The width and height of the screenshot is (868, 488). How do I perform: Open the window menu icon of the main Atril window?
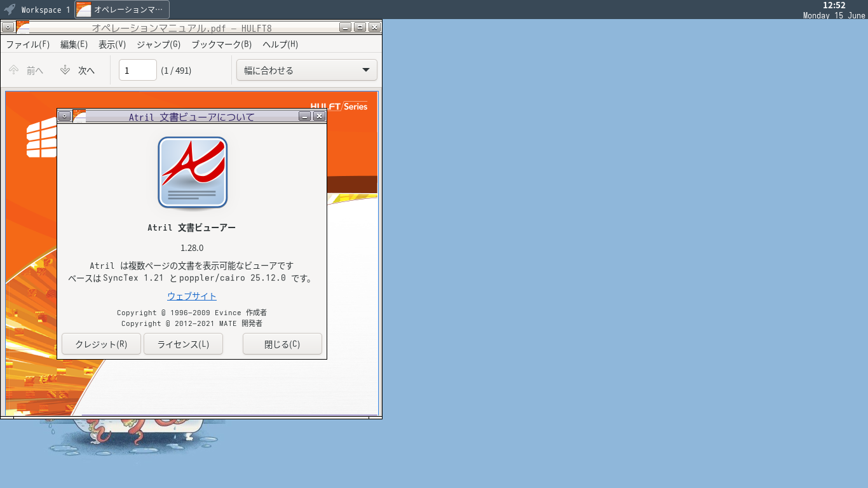point(8,27)
